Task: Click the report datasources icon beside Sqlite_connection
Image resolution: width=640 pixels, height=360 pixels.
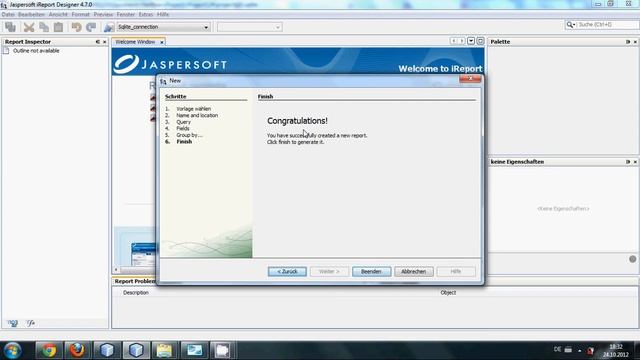Action: click(109, 27)
